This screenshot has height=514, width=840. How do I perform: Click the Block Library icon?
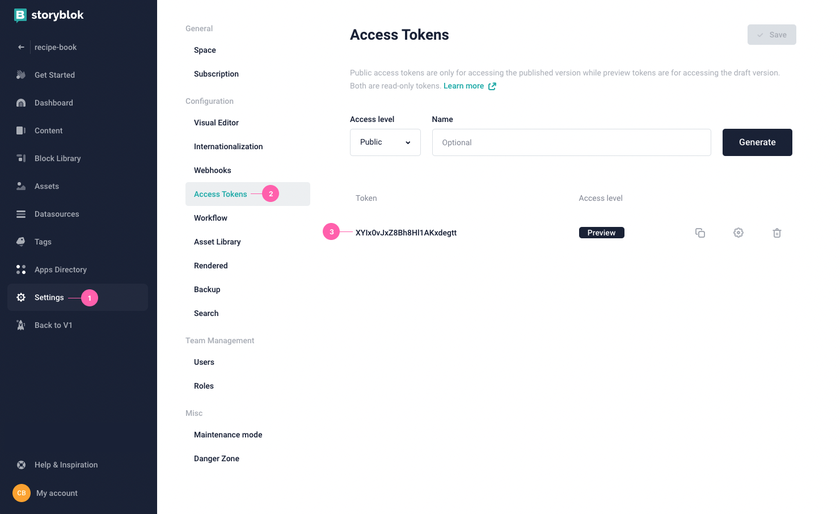pos(21,158)
